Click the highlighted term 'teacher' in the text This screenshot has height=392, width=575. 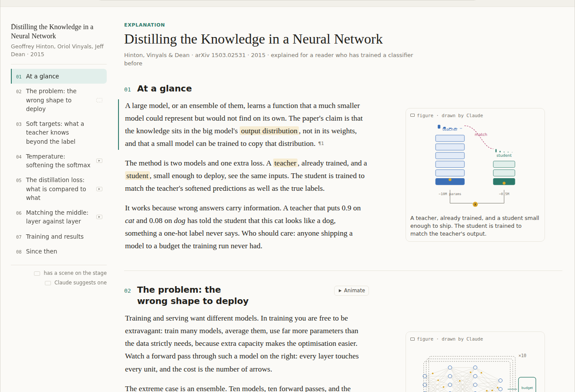285,163
